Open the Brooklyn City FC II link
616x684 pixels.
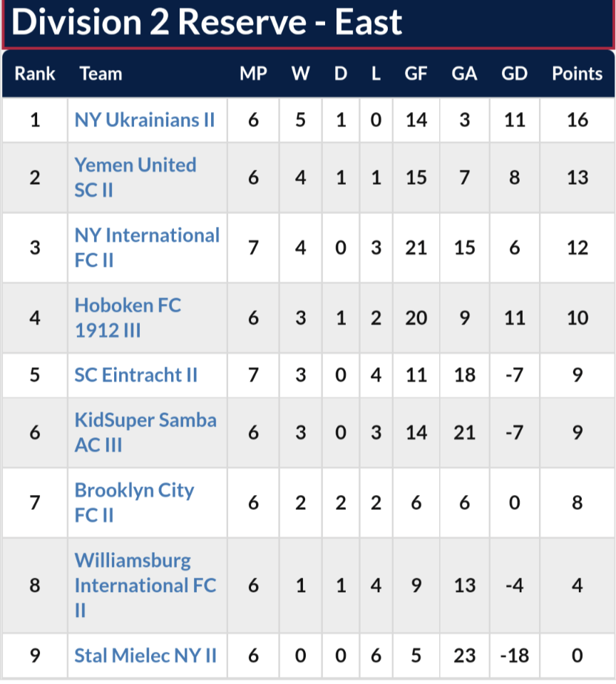click(134, 503)
